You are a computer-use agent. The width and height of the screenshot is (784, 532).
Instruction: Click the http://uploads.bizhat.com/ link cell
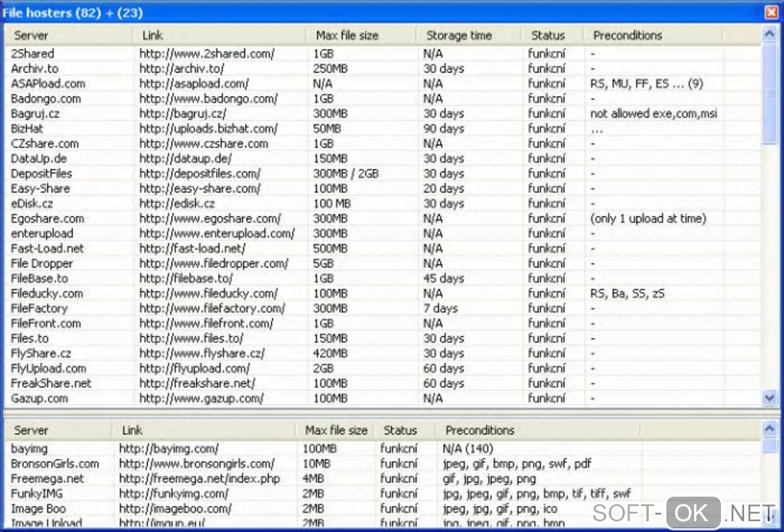coord(208,128)
